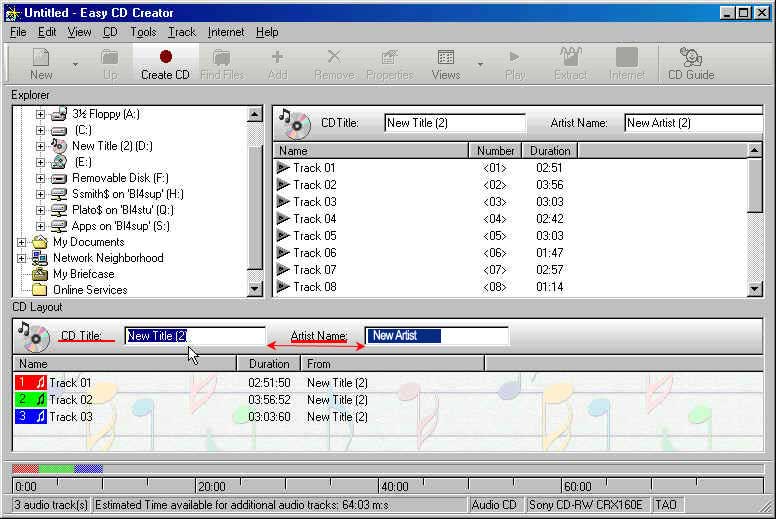The image size is (776, 519).
Task: Expand the 3½ Floppy (A:) node
Action: [40, 114]
